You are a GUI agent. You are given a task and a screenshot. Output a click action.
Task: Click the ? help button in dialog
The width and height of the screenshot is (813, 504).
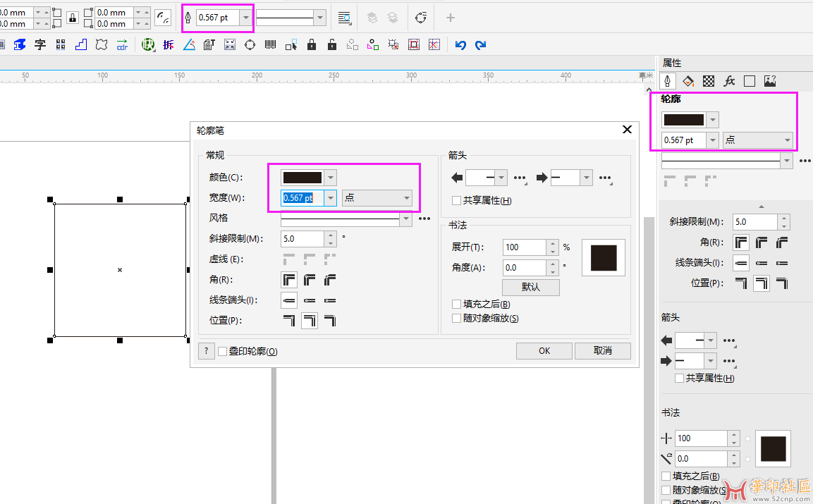click(207, 351)
